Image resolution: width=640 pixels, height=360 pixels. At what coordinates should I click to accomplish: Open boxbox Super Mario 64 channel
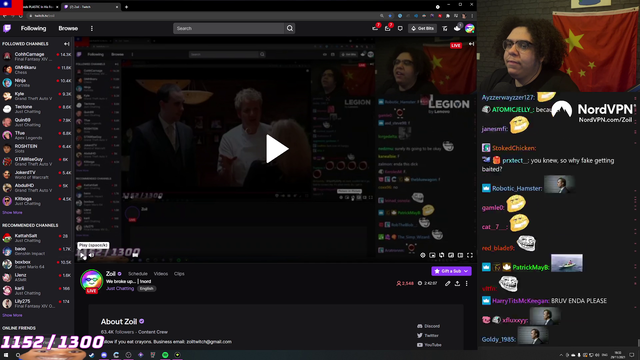pyautogui.click(x=37, y=264)
